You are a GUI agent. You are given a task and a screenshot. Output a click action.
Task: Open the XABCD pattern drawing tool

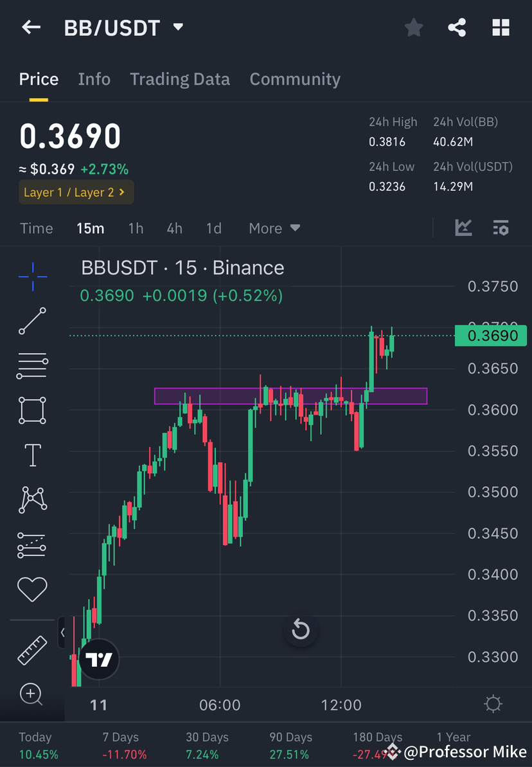tap(31, 500)
